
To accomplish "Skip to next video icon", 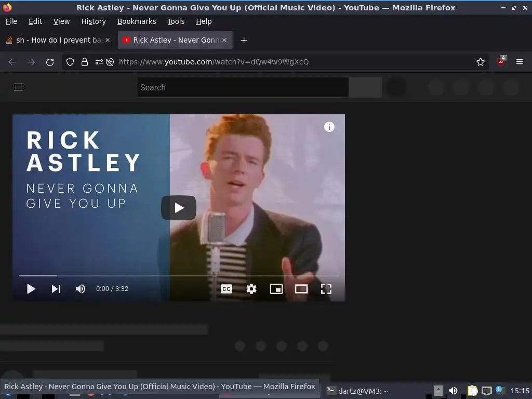I will 56,289.
